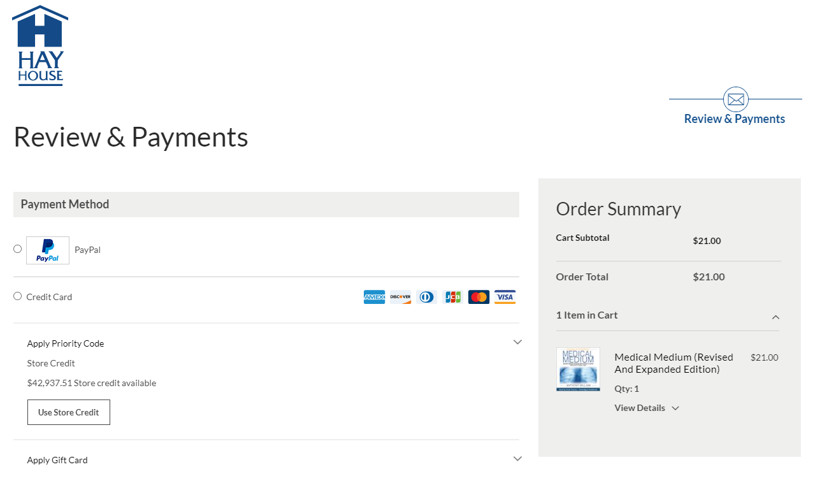Image resolution: width=813 pixels, height=504 pixels.
Task: Click the Hay House logo
Action: tap(40, 45)
